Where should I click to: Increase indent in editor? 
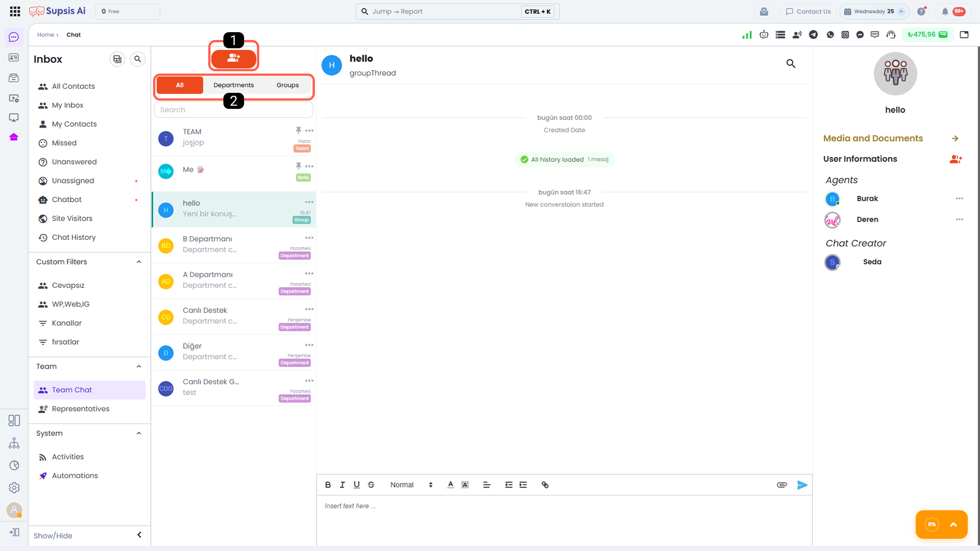pyautogui.click(x=523, y=485)
